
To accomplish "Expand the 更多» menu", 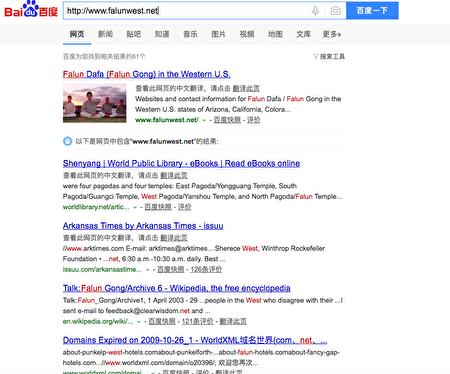I will click(x=332, y=34).
